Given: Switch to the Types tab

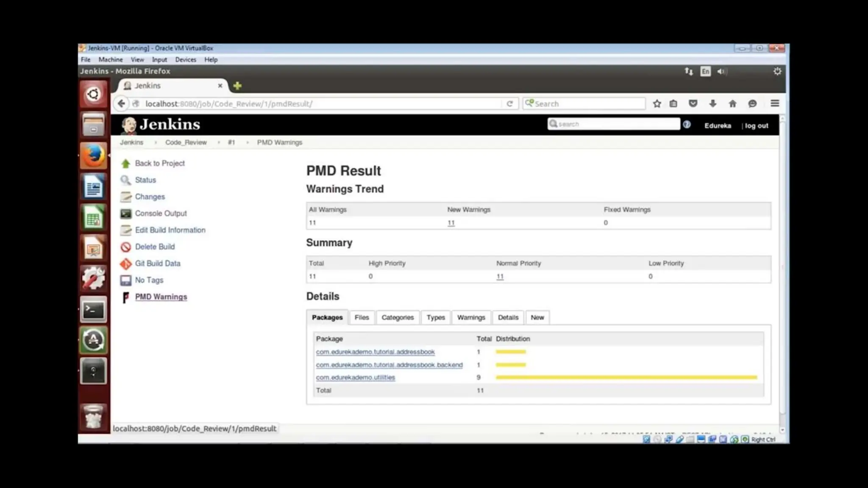Looking at the screenshot, I should [x=436, y=317].
